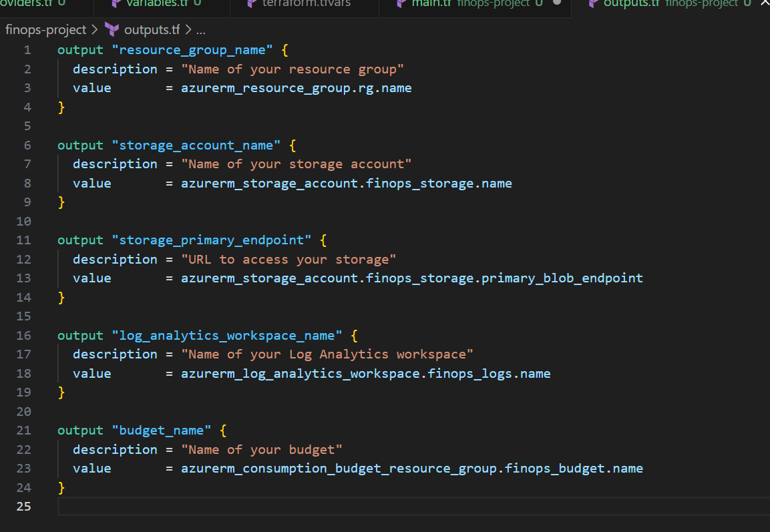
Task: Click line number 1 in the gutter
Action: [27, 50]
